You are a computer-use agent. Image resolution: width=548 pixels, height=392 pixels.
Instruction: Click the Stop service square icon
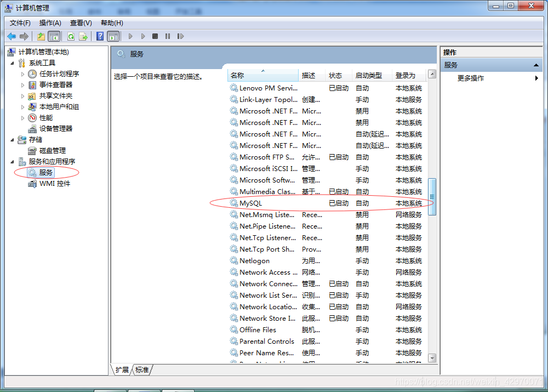tap(155, 36)
